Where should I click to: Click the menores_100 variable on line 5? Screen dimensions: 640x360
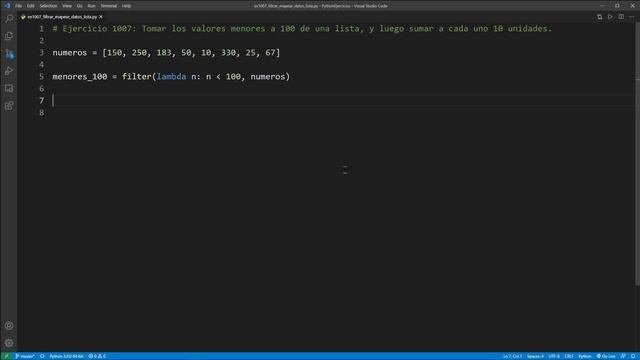[80, 77]
